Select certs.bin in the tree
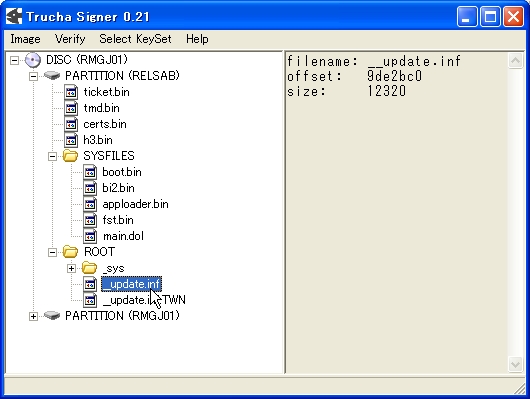 (x=105, y=124)
